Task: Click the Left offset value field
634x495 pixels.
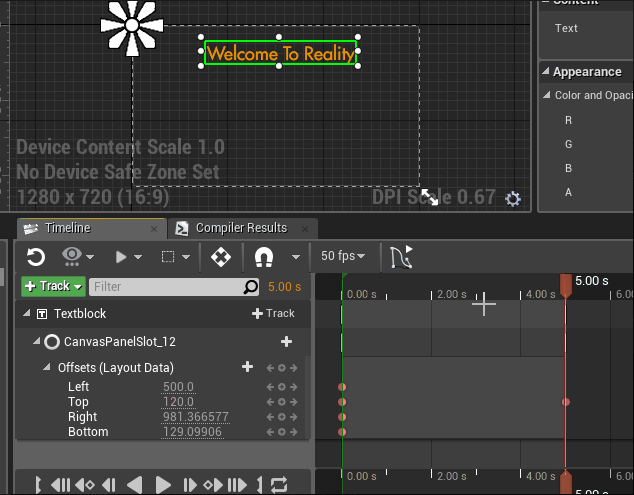Action: (178, 387)
